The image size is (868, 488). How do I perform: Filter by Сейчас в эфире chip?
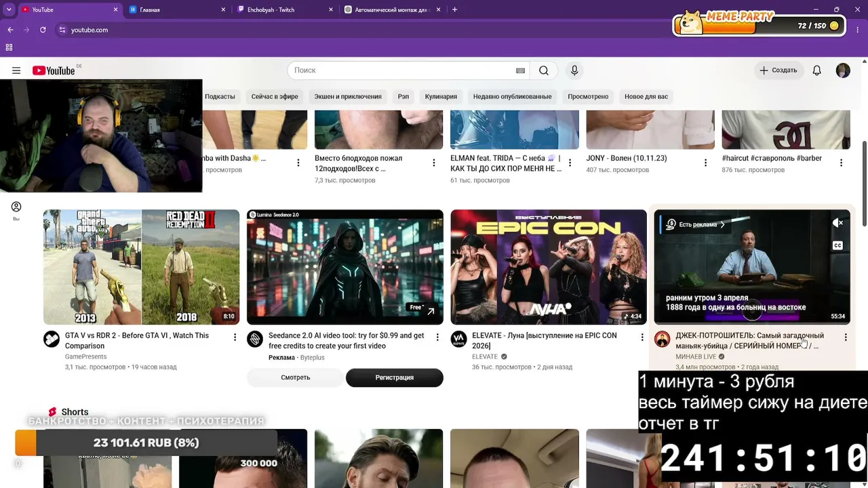(275, 97)
